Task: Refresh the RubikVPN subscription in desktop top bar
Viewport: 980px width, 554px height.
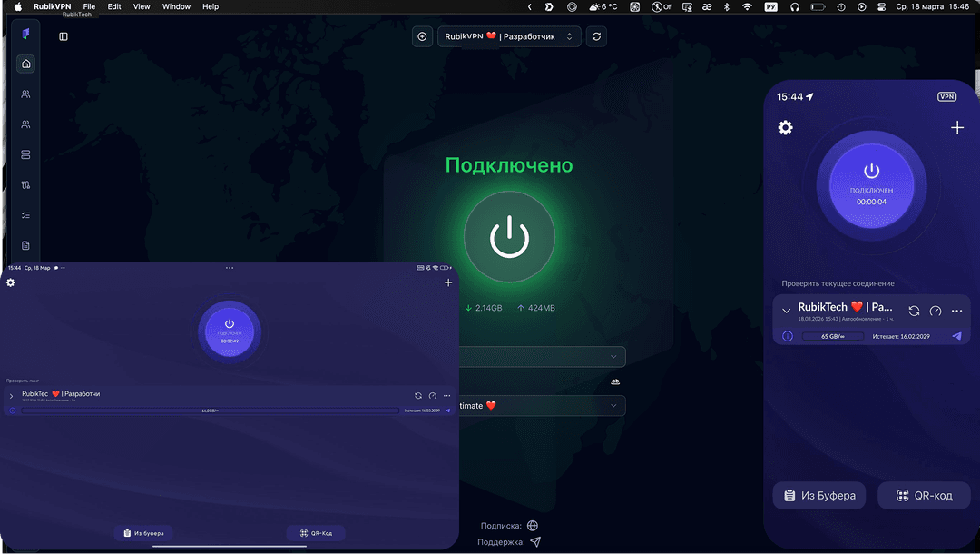Action: click(596, 36)
